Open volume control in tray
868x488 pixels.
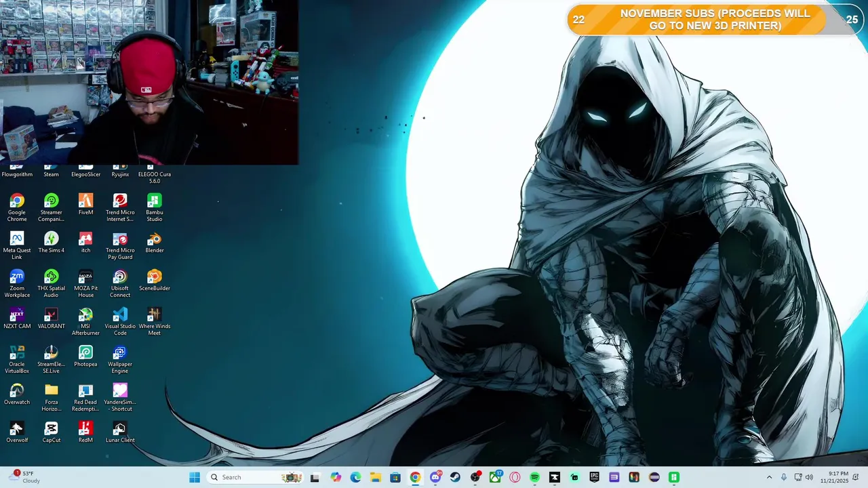click(809, 477)
